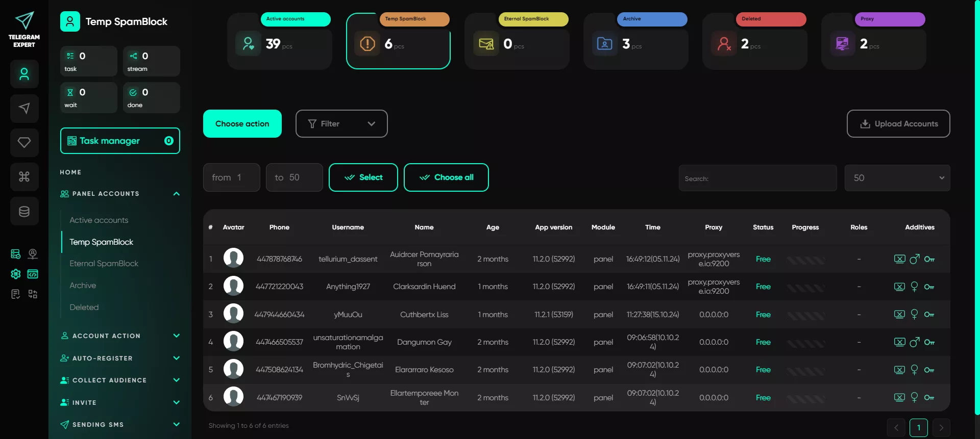Image resolution: width=980 pixels, height=439 pixels.
Task: Click the progress bar of telluride_dassent row
Action: 805,260
